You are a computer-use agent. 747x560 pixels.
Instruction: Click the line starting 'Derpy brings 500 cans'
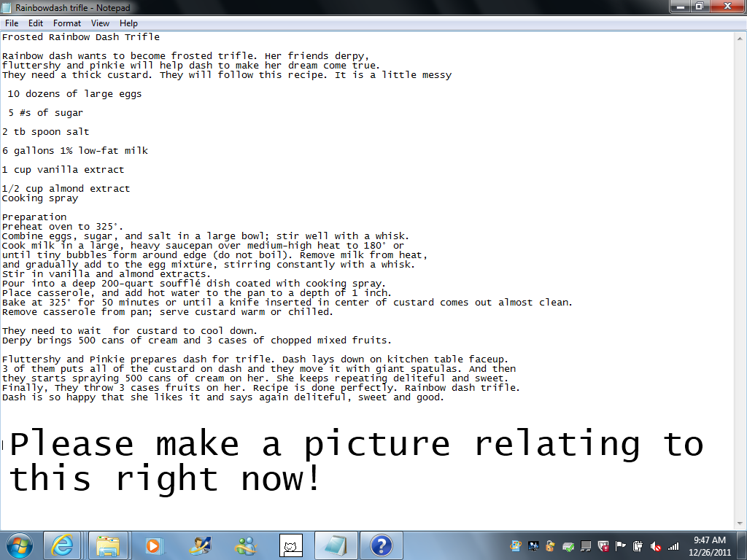tap(197, 341)
